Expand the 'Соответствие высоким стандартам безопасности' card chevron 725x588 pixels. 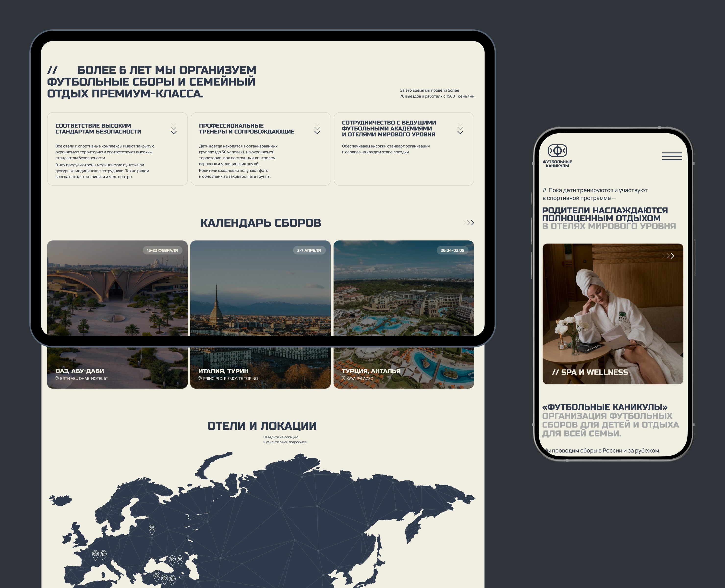174,129
